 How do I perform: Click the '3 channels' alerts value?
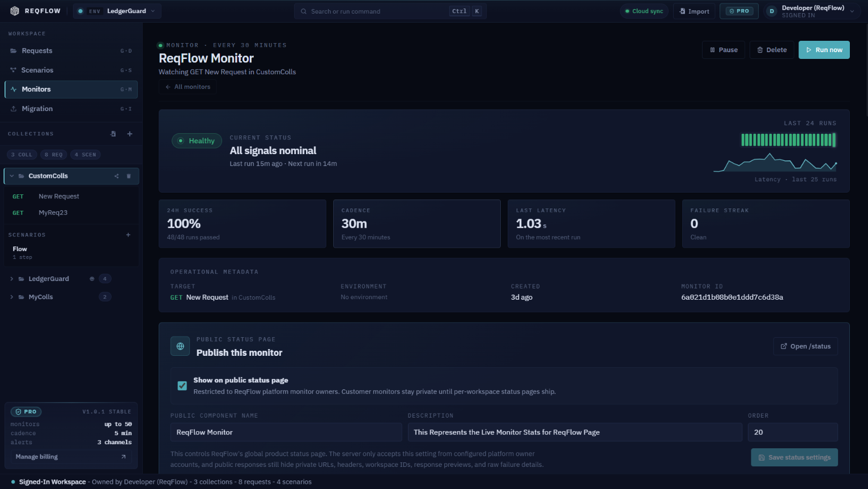coord(114,443)
